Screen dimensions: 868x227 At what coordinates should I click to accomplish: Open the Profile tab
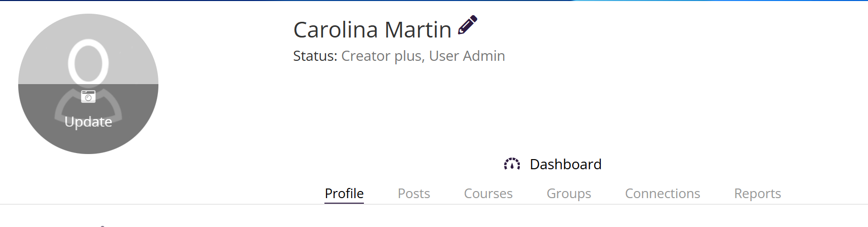click(344, 194)
